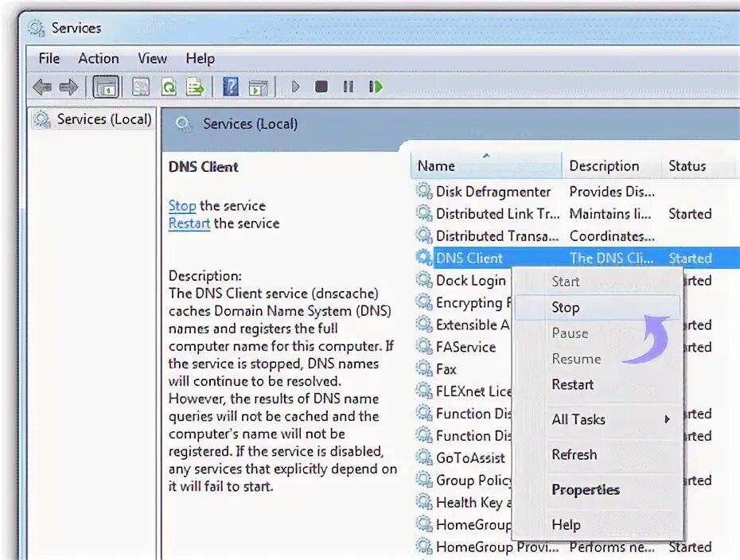Sort by the Name column header
This screenshot has width=740, height=560.
[486, 165]
